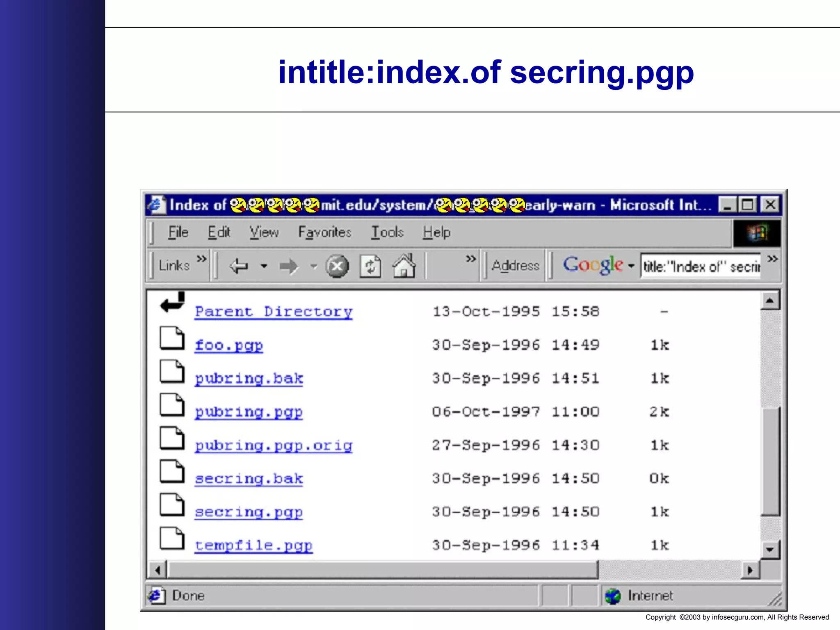Click the vertical scrollbar up arrow
The height and width of the screenshot is (630, 840).
tap(770, 301)
